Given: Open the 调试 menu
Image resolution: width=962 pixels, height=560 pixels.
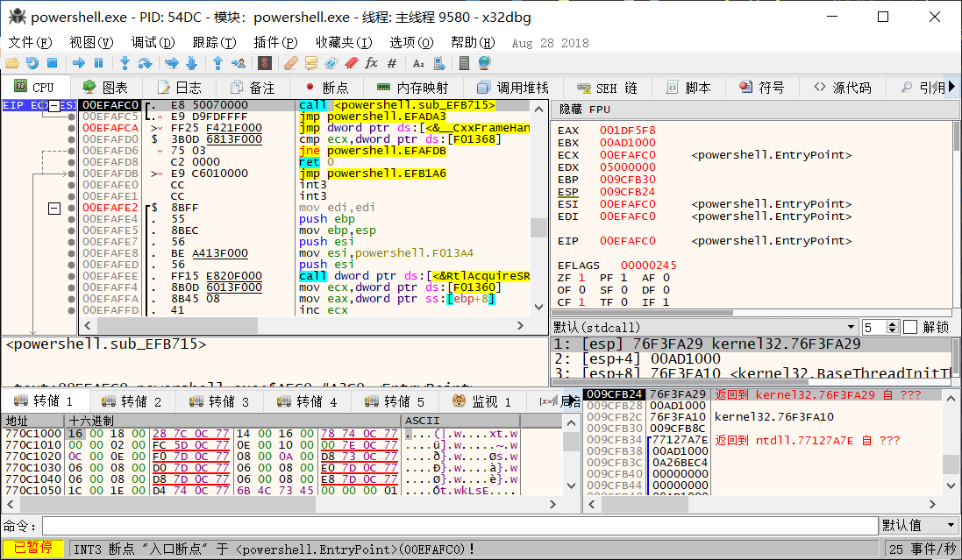Looking at the screenshot, I should [153, 42].
